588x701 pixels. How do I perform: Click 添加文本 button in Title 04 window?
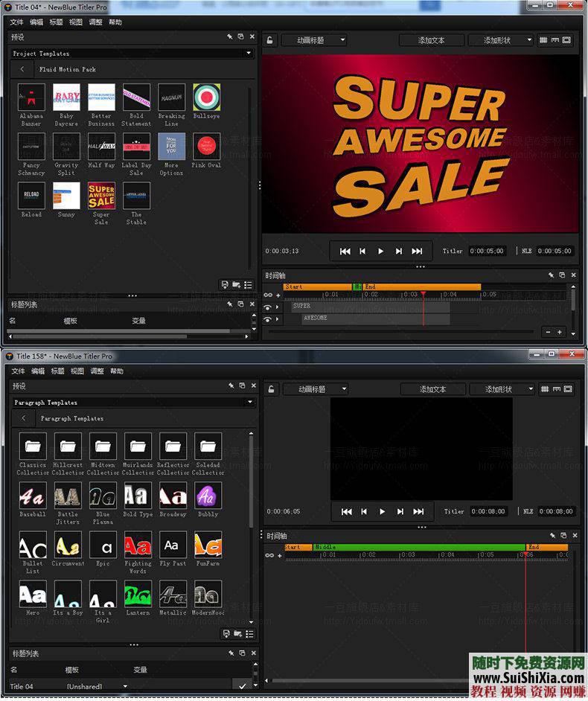tap(431, 40)
